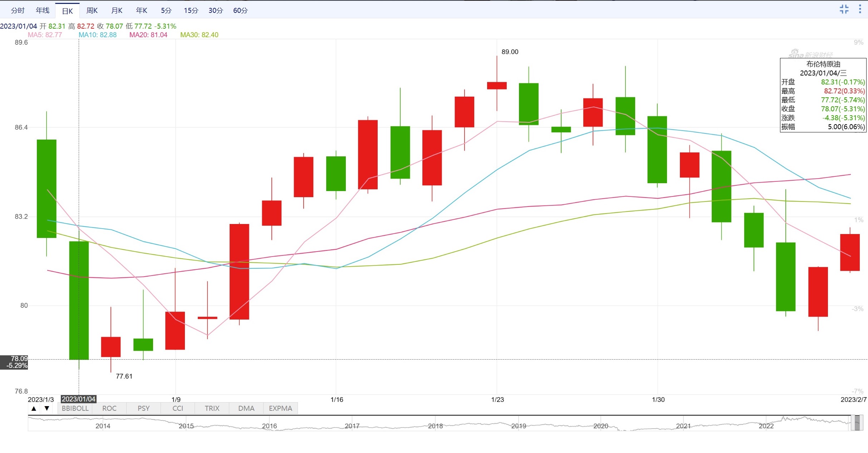Enable the ROC indicator
The image size is (868, 453).
tap(109, 408)
